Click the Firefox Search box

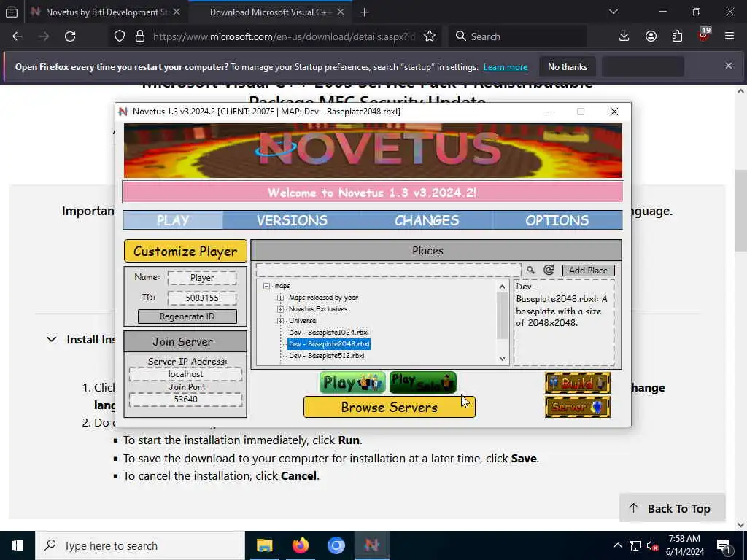[517, 36]
